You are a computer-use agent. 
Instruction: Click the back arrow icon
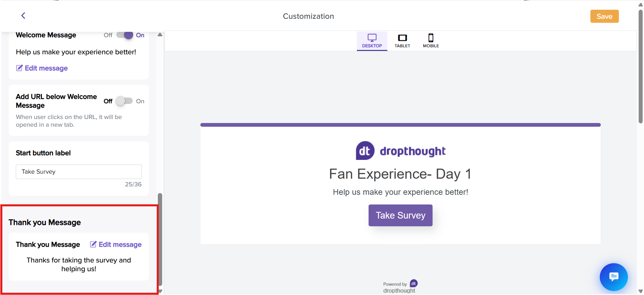click(x=23, y=16)
